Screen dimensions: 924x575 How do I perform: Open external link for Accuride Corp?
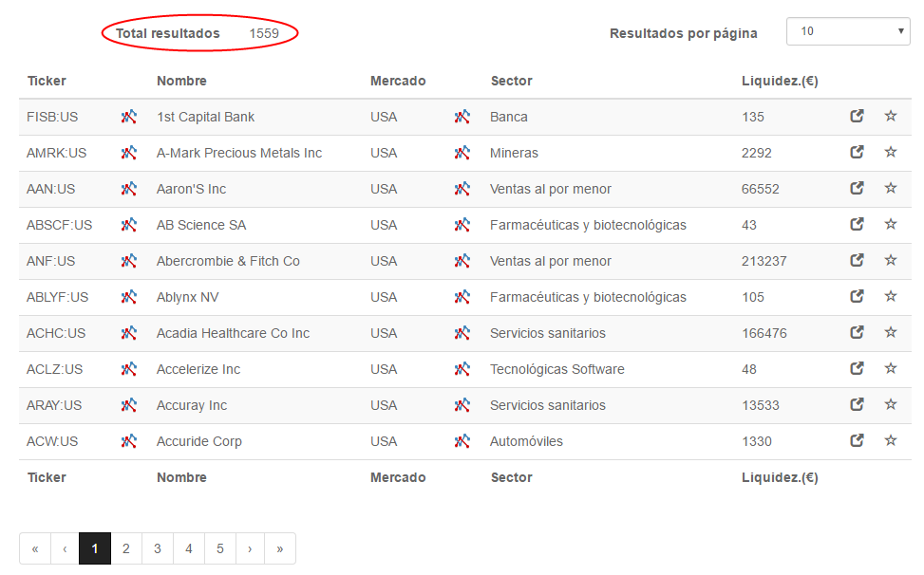(x=857, y=439)
